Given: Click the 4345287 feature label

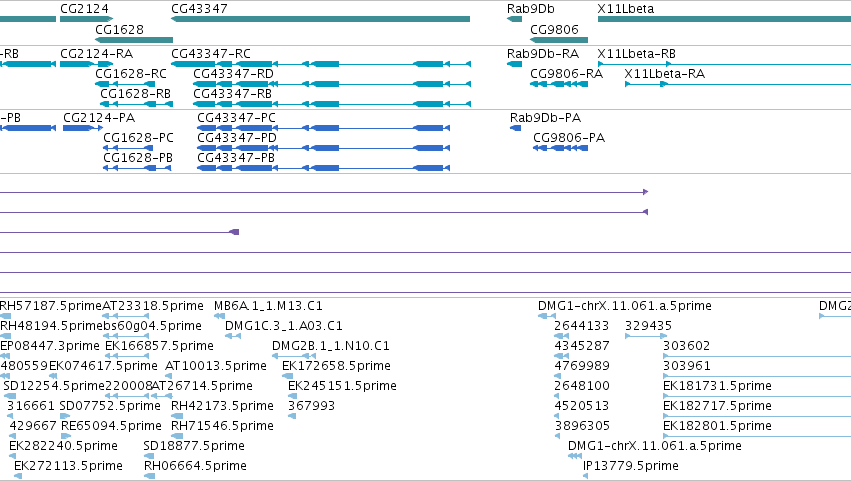Looking at the screenshot, I should (582, 346).
